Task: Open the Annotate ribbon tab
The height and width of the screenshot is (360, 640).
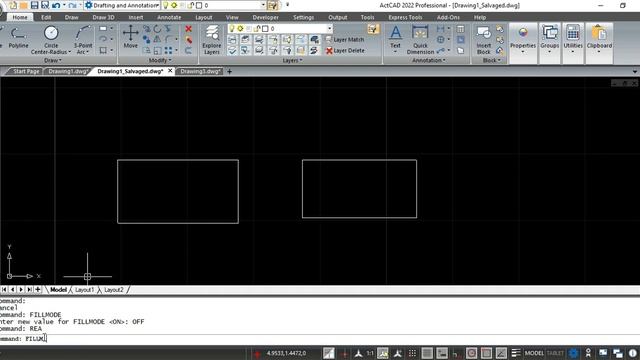Action: click(x=169, y=17)
